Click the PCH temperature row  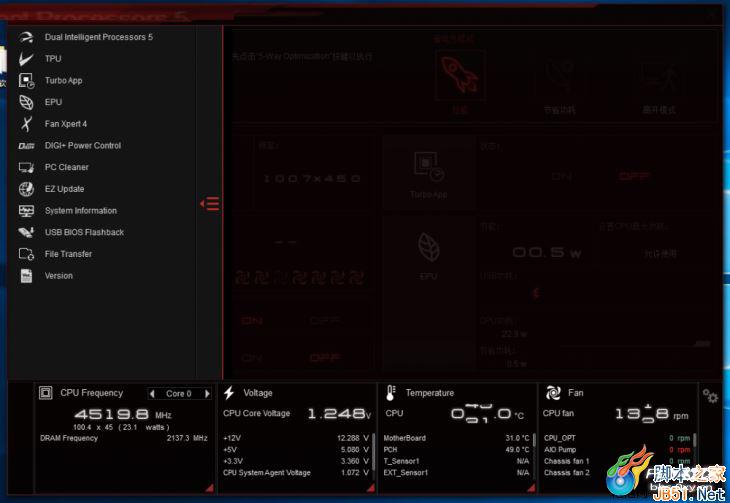point(456,450)
